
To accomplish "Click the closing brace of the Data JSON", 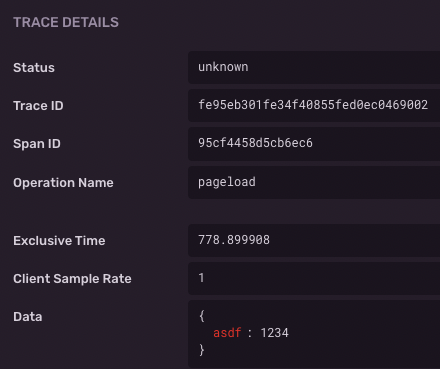I will click(x=202, y=350).
